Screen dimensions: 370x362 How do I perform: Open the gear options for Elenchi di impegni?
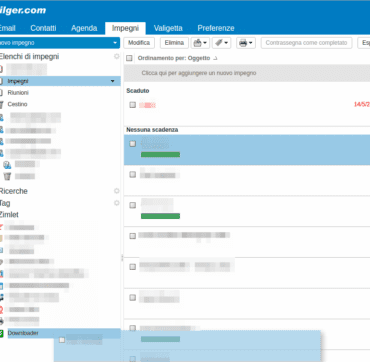117,56
